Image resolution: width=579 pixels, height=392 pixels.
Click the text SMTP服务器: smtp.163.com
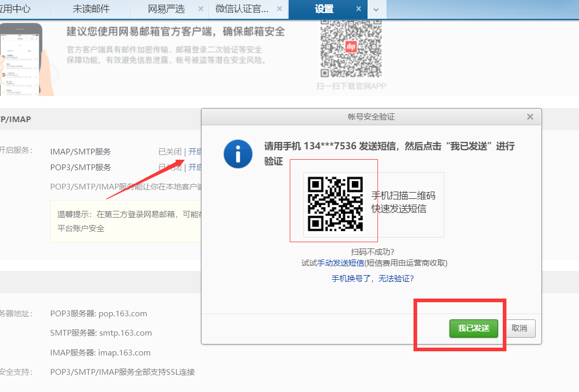tap(101, 333)
